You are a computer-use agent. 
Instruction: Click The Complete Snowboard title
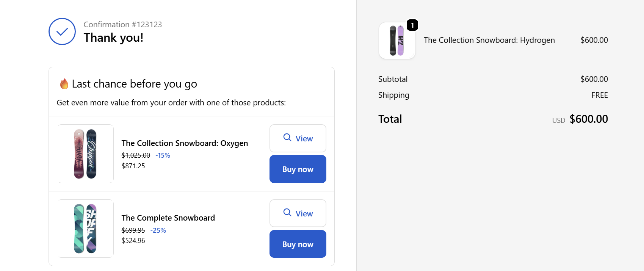tap(168, 218)
